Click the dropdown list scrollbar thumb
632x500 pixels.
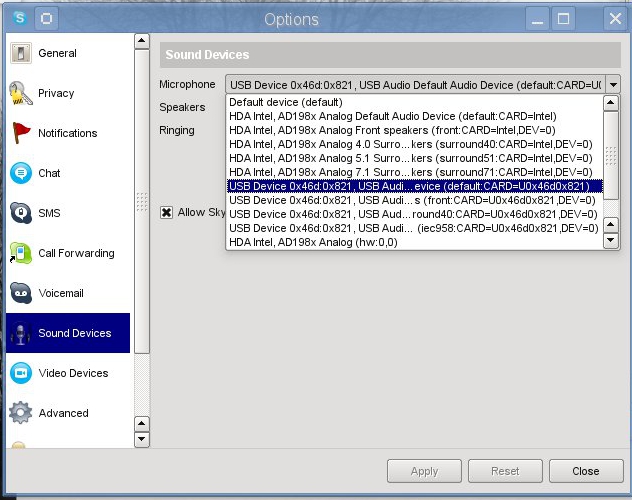[611, 156]
